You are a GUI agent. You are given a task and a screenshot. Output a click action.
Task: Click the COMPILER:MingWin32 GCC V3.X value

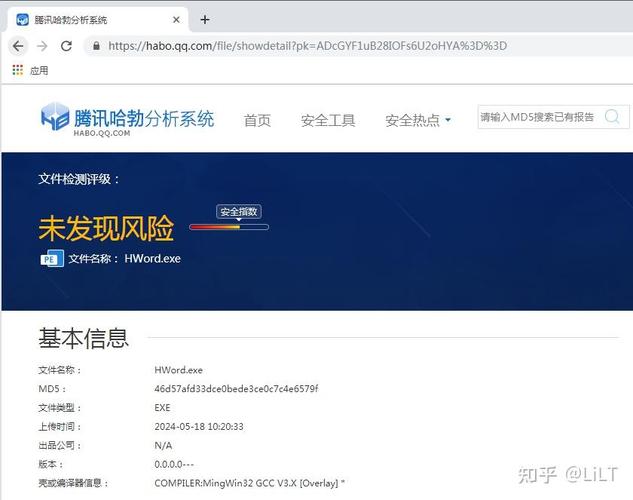pos(249,483)
